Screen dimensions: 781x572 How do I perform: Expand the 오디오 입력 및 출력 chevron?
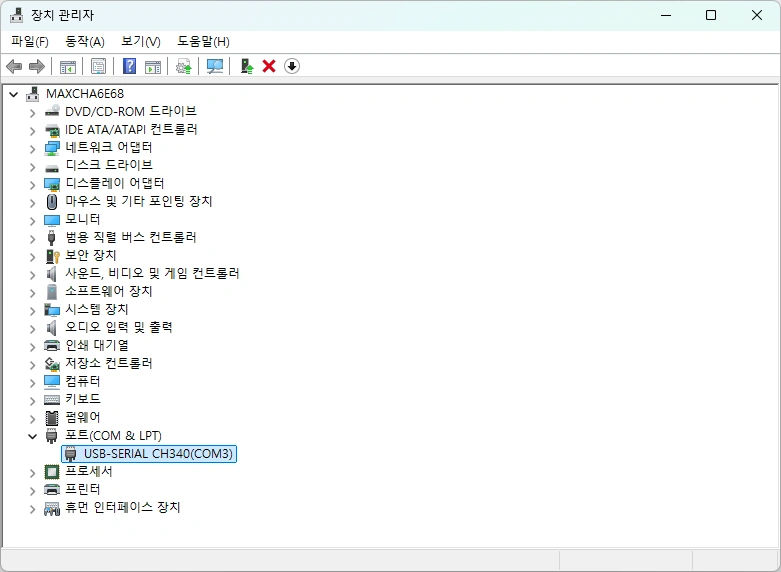click(x=32, y=329)
